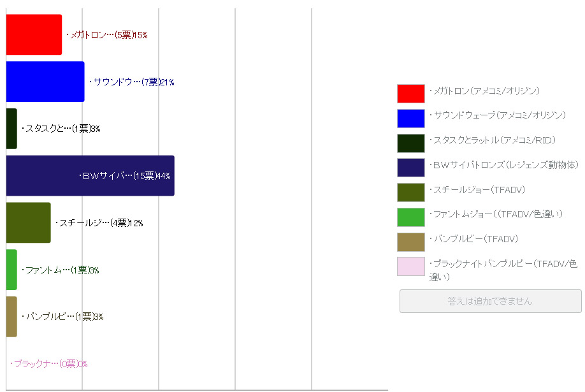Select label ・スチールジ…(4票)12%
This screenshot has width=585, height=392.
(x=99, y=223)
